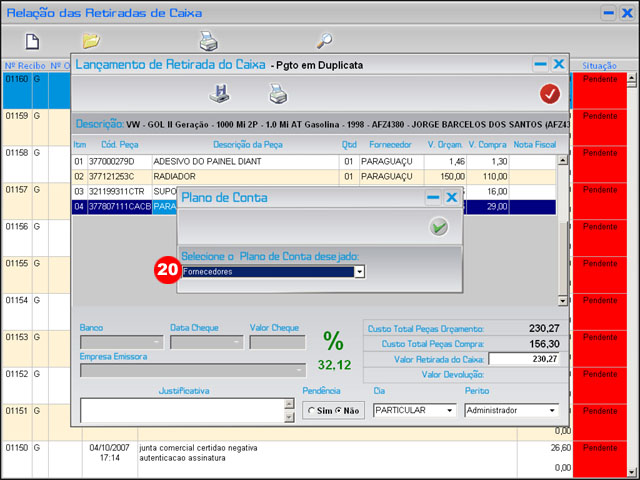Print from the Lançamento de Retirada window
This screenshot has width=640, height=480.
tap(277, 94)
